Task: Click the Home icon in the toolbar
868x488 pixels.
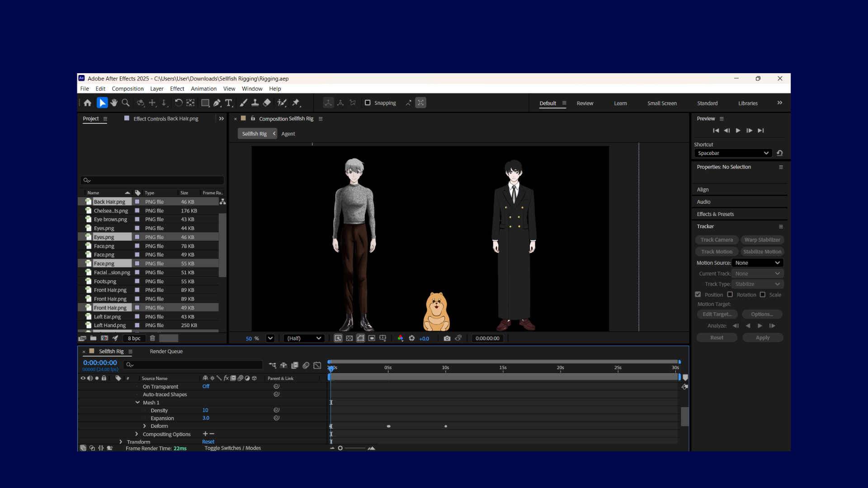Action: [x=88, y=103]
